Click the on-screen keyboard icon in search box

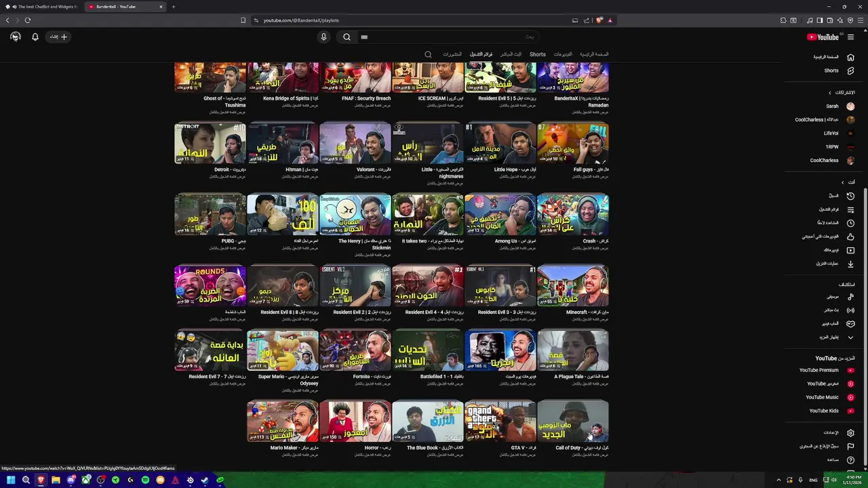point(364,37)
